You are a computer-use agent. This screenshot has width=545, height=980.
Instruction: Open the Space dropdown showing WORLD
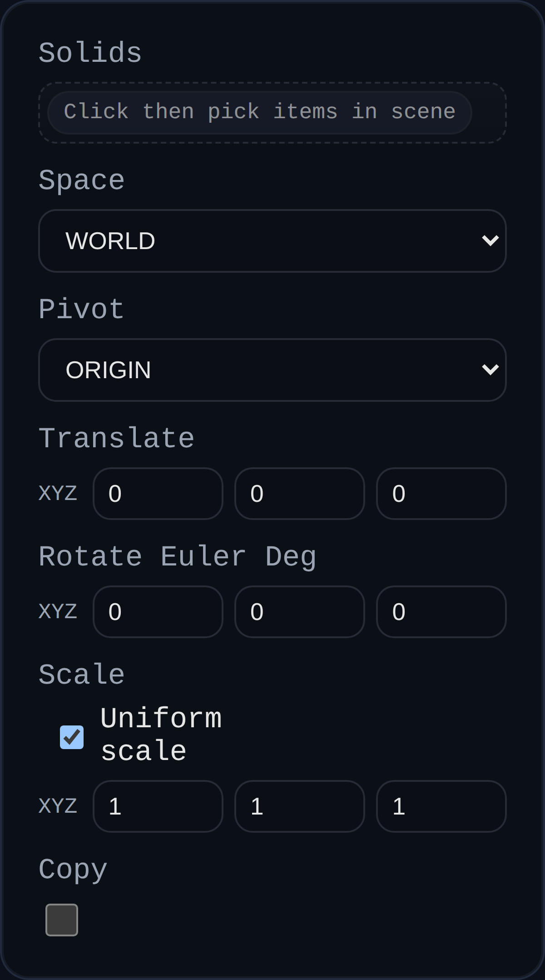272,241
